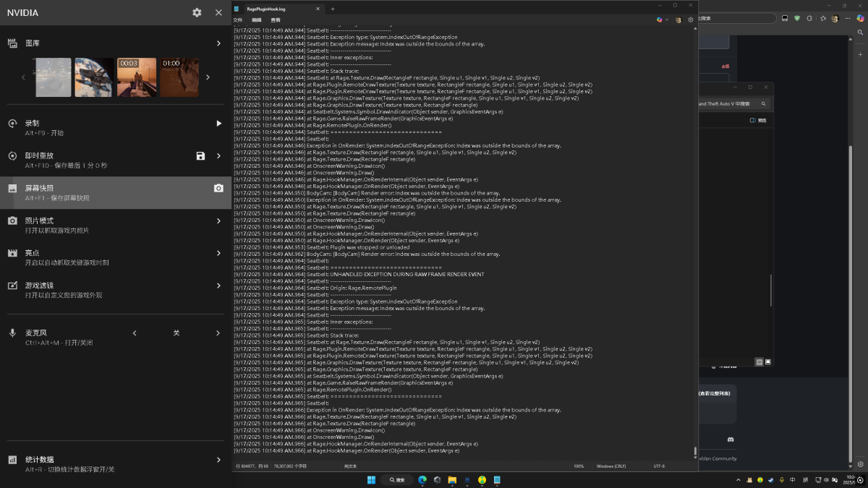Expand the 亮点 highlights section
The height and width of the screenshot is (488, 868).
pos(218,253)
